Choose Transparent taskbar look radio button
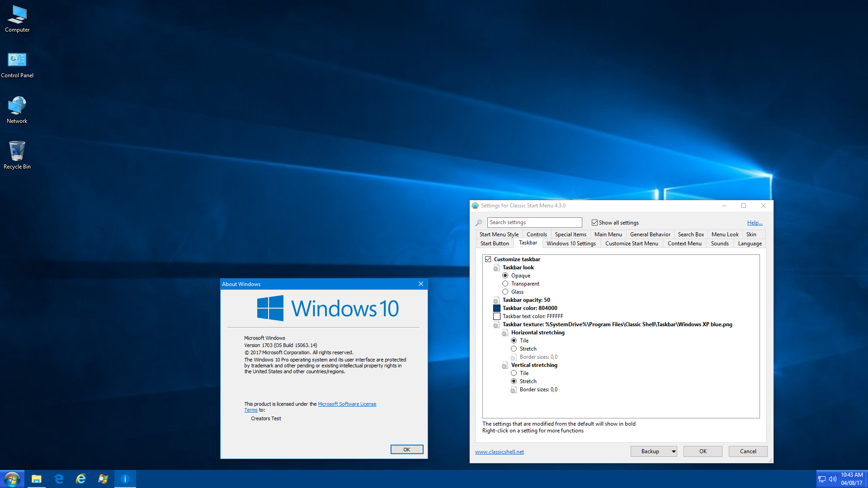This screenshot has height=488, width=868. [505, 284]
